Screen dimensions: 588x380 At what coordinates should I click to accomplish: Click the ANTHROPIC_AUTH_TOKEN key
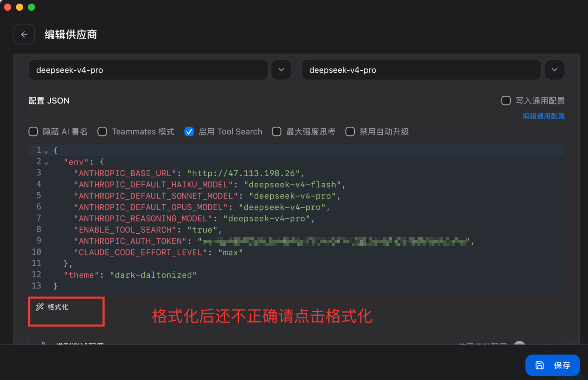(130, 241)
